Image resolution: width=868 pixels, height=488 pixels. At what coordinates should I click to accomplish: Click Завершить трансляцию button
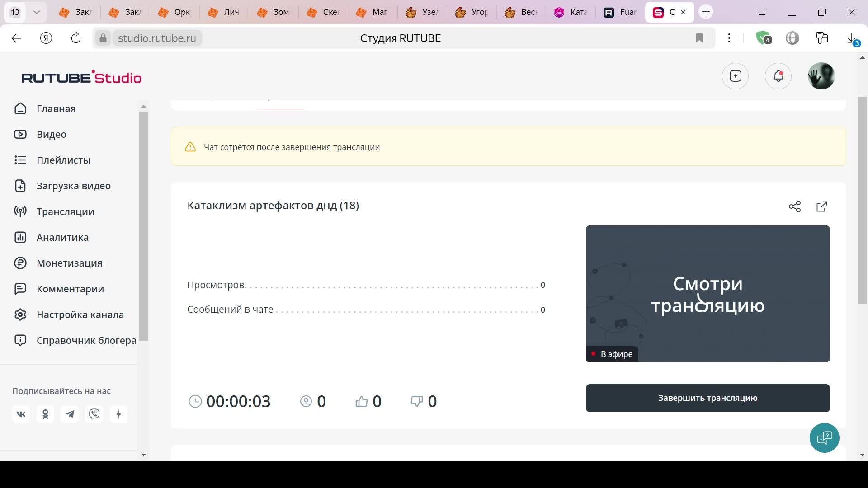click(x=707, y=398)
